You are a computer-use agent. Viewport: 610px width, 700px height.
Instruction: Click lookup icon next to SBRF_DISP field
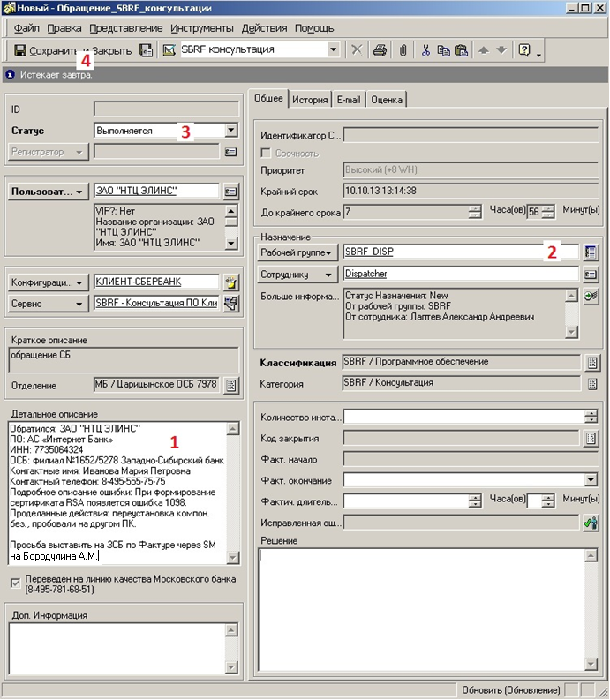coord(591,252)
